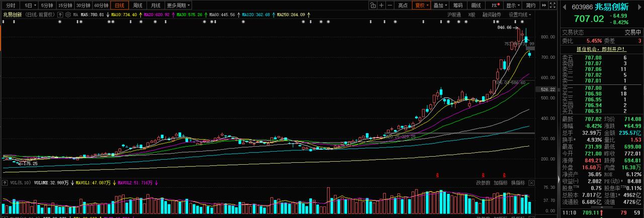Click the lock chart icon
The image size is (644, 218).
[373, 6]
